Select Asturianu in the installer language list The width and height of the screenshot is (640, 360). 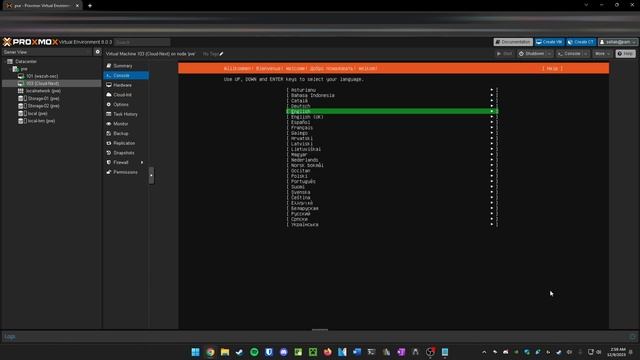coord(392,90)
